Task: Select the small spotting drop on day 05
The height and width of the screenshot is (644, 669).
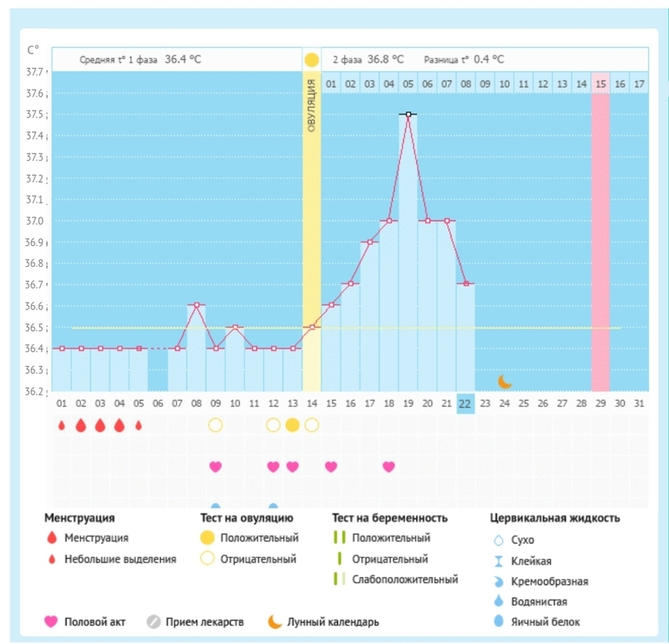Action: click(138, 426)
